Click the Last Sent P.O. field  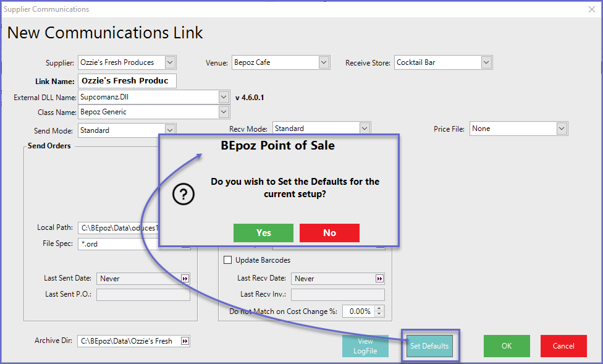(143, 295)
